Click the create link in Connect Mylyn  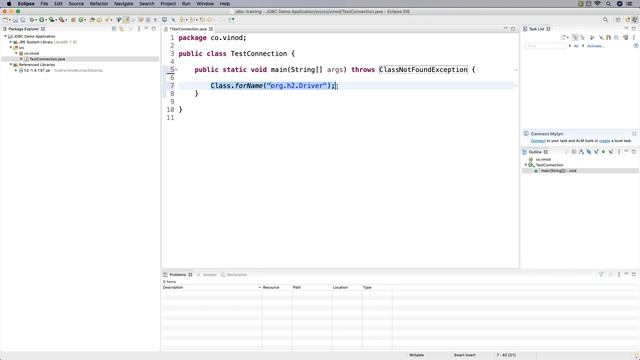pyautogui.click(x=604, y=141)
